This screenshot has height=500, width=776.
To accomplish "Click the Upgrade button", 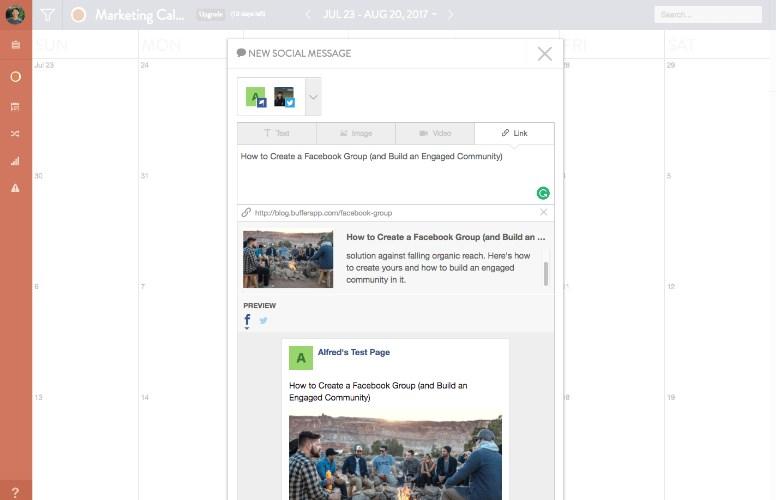I will (x=210, y=14).
